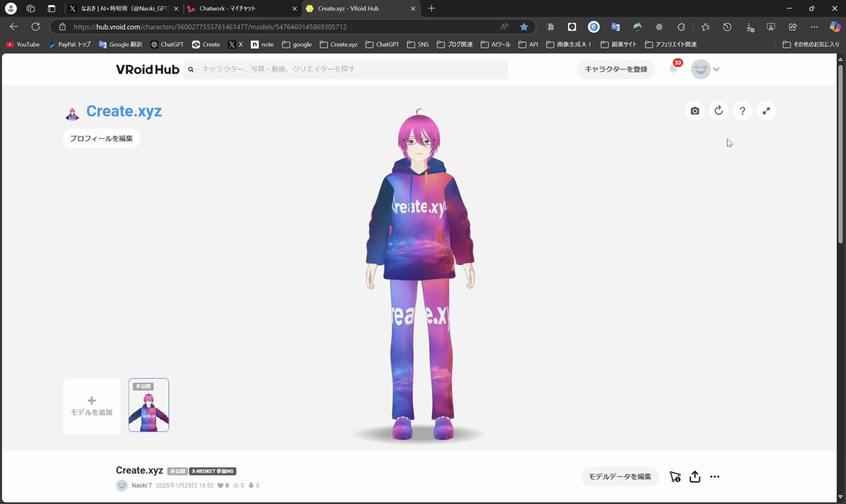
Task: Expand the google bookmarks folder
Action: [297, 44]
